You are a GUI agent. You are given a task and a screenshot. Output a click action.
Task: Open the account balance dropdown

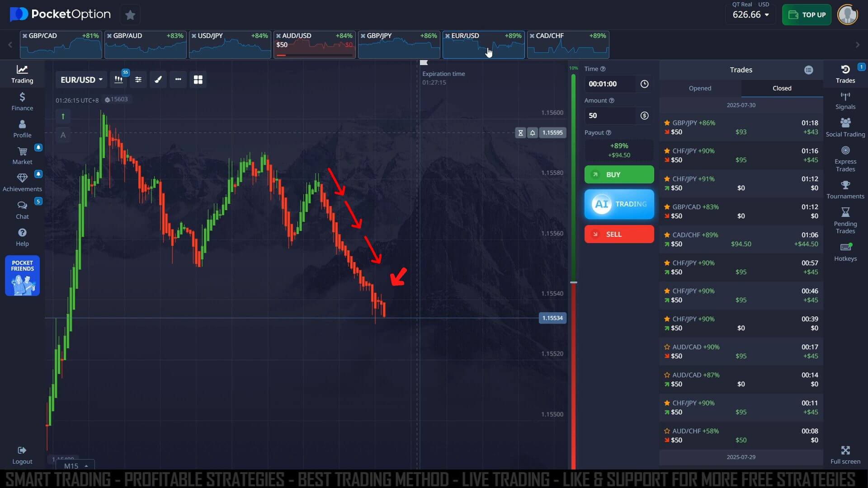click(750, 14)
